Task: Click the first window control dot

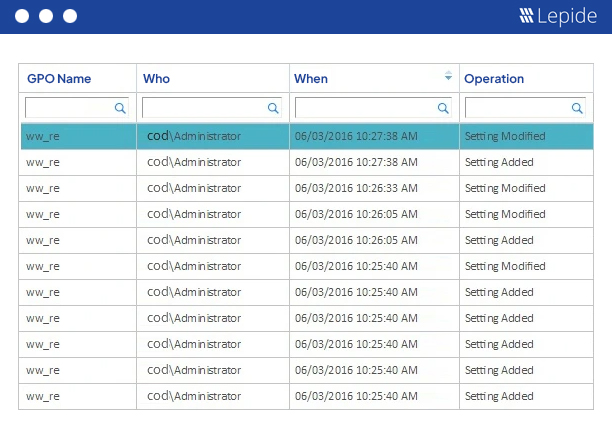Action: tap(22, 16)
